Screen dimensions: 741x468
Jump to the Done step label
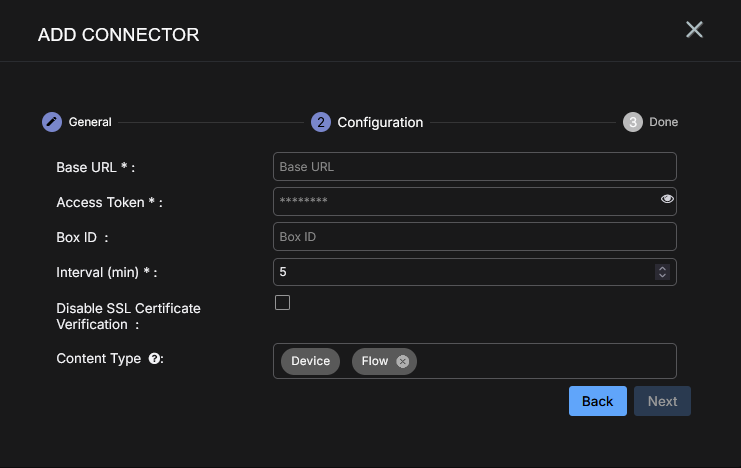[663, 122]
